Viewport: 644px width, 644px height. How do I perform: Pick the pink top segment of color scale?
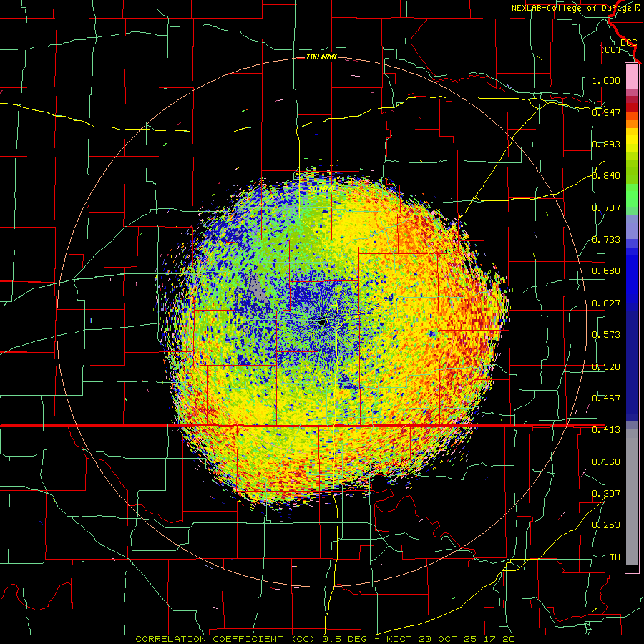(632, 76)
